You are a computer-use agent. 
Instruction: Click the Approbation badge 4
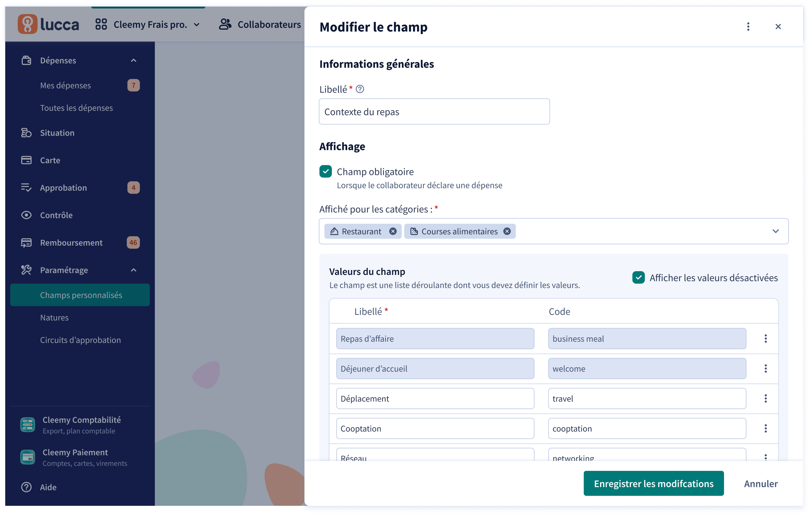click(133, 187)
